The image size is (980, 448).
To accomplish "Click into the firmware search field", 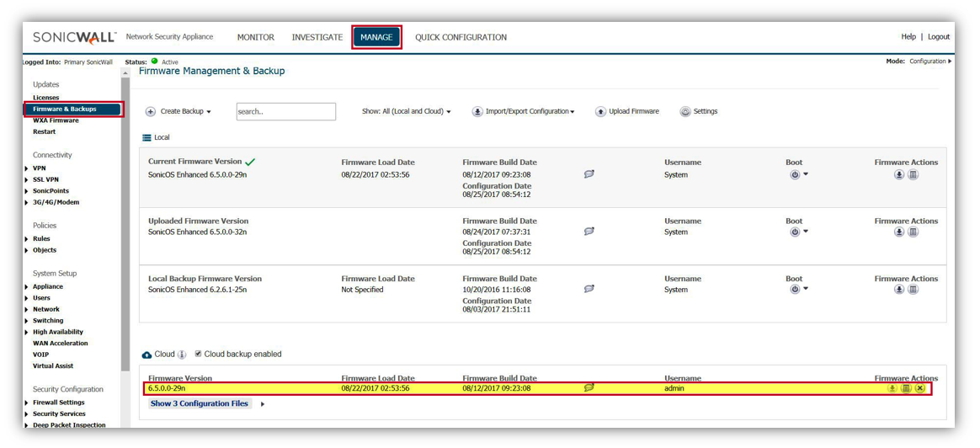I will coord(285,112).
